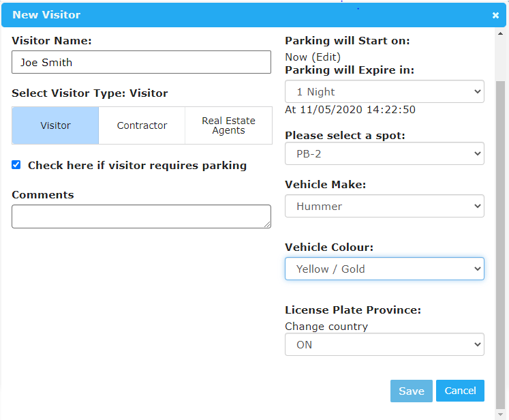This screenshot has height=420, width=509.
Task: Close the New Visitor dialog with X
Action: pos(495,15)
